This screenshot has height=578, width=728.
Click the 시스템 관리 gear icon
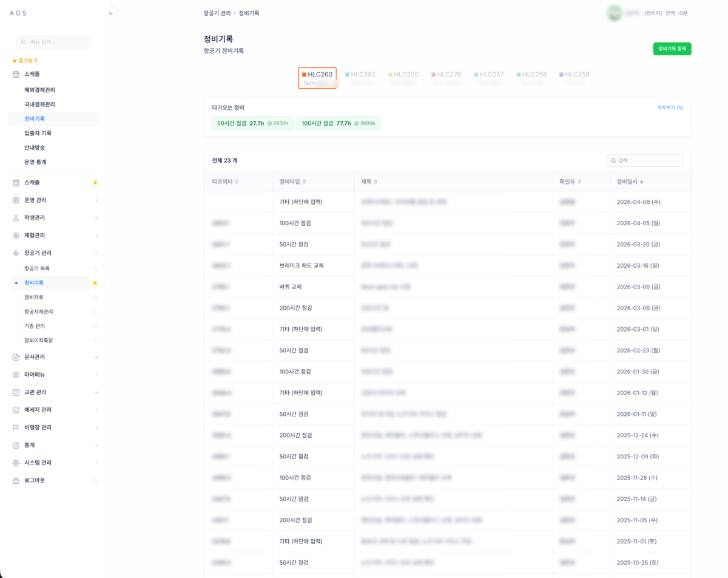(16, 463)
